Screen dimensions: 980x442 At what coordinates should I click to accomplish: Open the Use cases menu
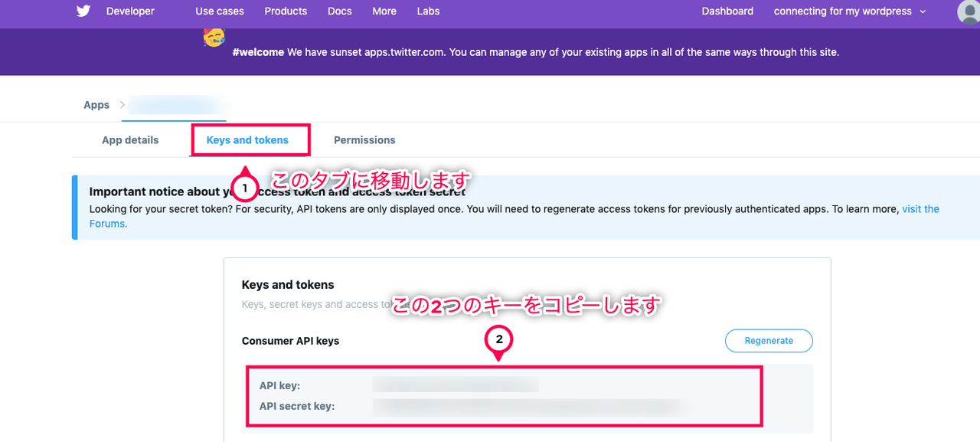click(219, 11)
